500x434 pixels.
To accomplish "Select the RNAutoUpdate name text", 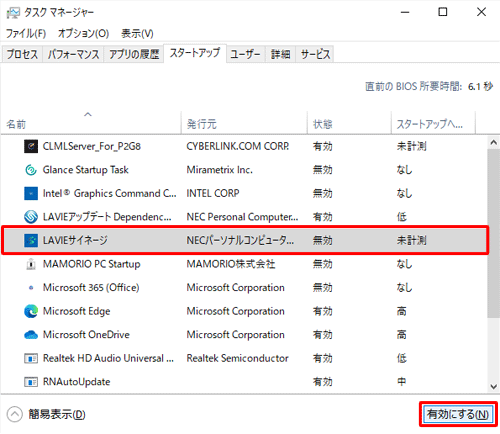I will [76, 382].
